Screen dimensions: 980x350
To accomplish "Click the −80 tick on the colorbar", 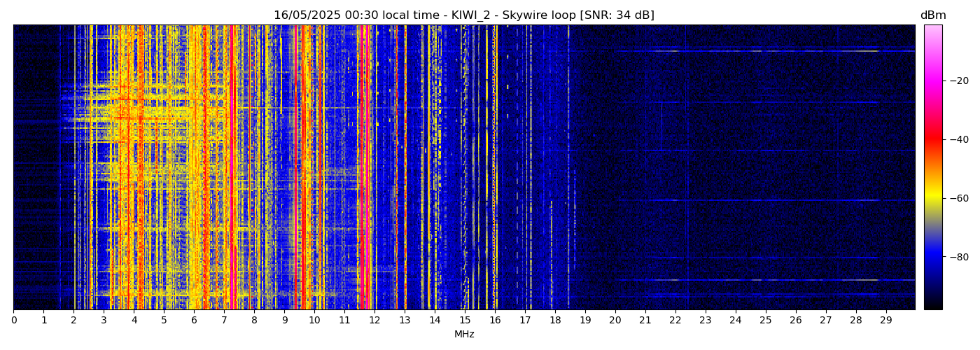I will (x=958, y=257).
